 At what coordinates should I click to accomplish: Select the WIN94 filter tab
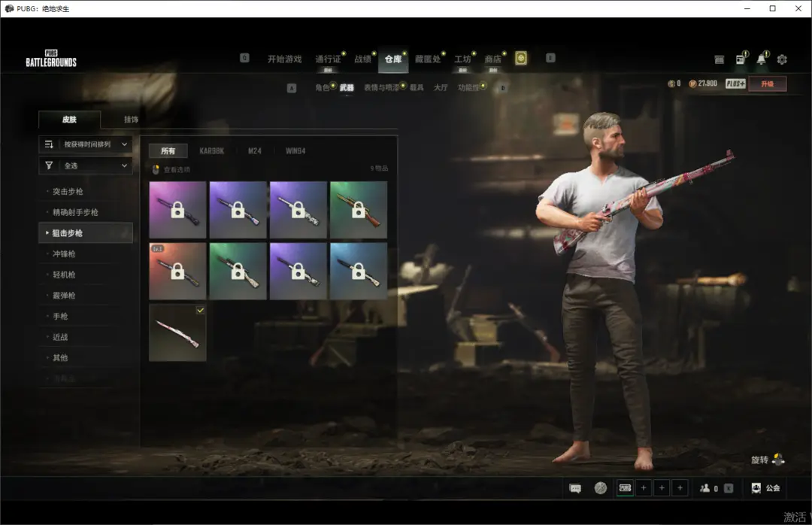[x=295, y=151]
